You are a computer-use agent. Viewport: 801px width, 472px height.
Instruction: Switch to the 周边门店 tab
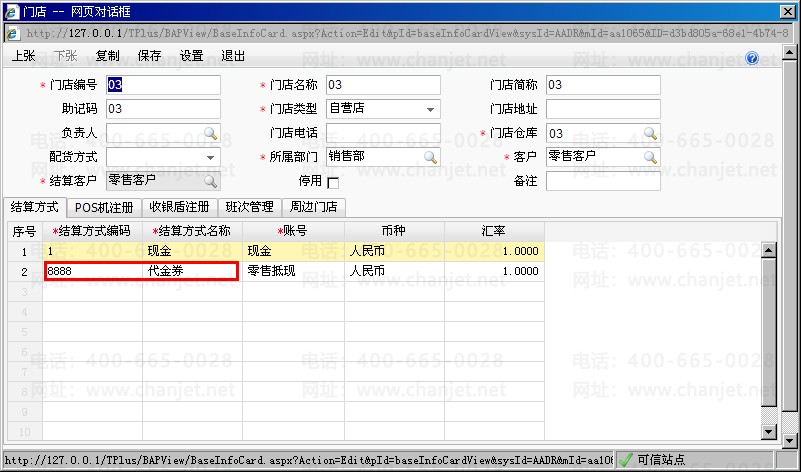pyautogui.click(x=313, y=207)
